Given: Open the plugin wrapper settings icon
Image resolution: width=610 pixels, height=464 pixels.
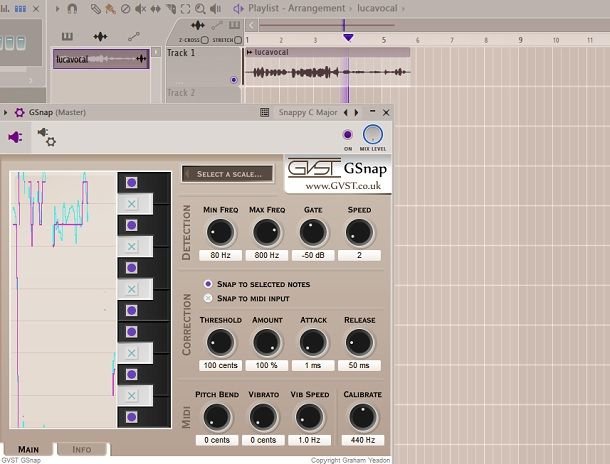Looking at the screenshot, I should (47, 137).
